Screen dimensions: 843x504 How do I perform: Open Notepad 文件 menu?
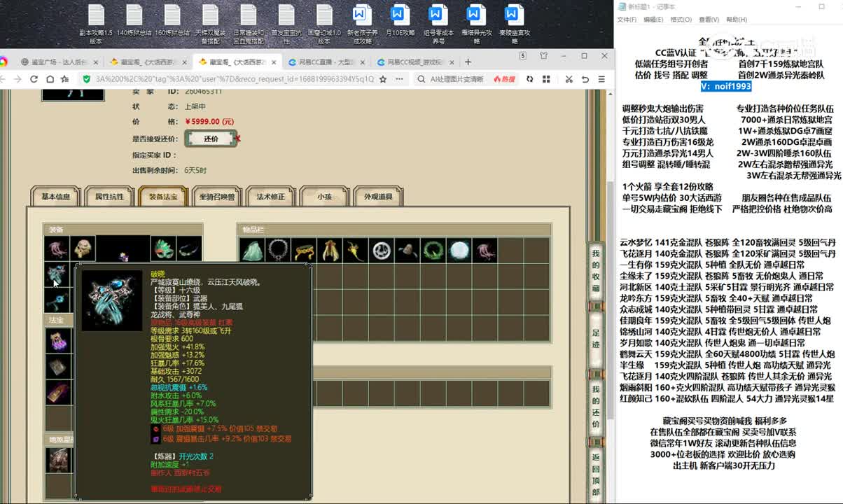626,20
